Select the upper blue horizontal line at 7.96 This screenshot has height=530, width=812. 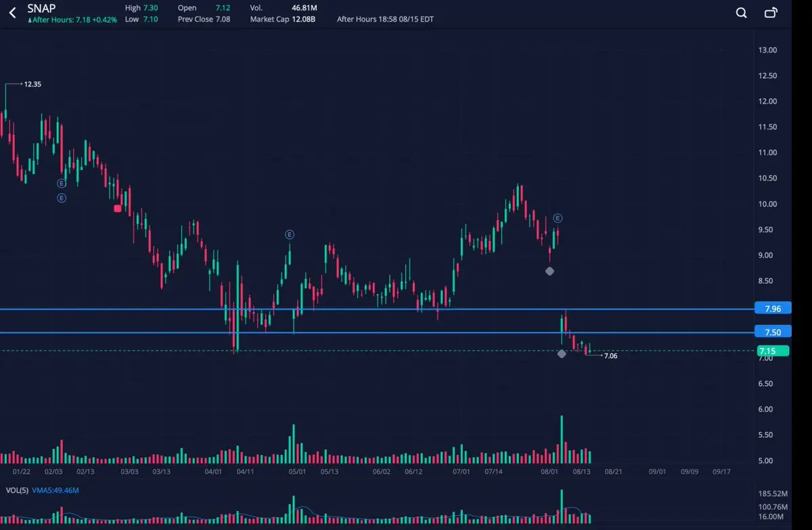tap(377, 309)
